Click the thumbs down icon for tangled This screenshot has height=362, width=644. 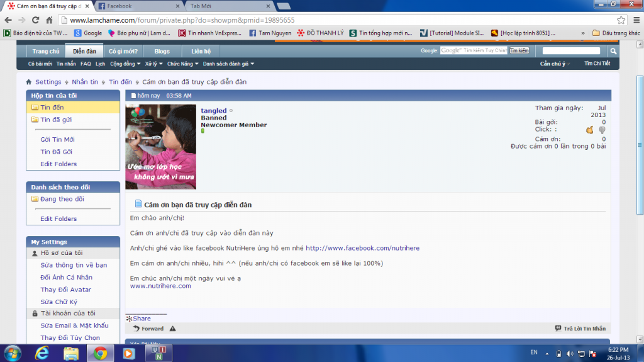[x=602, y=130]
